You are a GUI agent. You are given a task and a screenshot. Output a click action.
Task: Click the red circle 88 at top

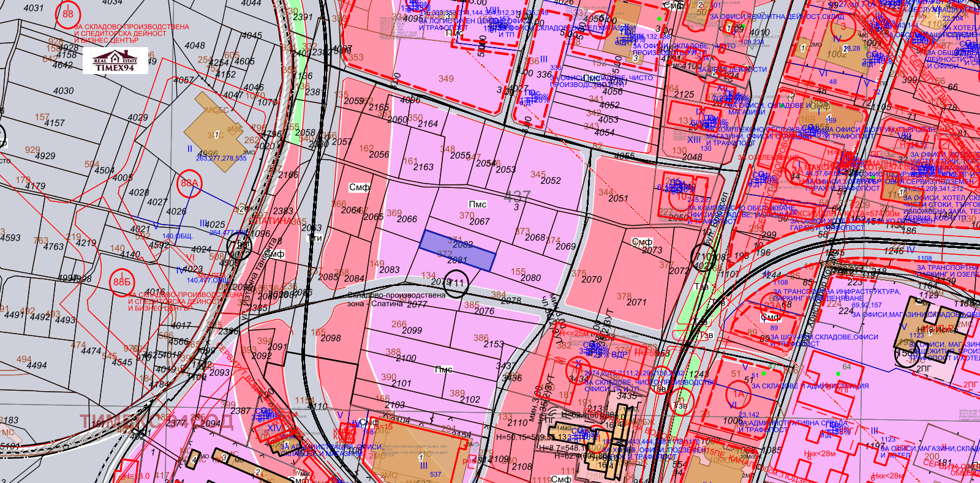68,14
